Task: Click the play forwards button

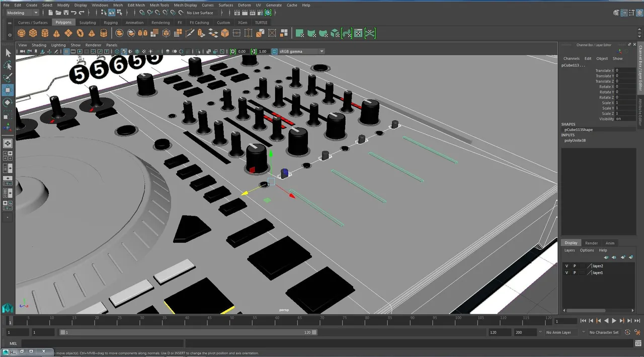Action: [x=614, y=321]
